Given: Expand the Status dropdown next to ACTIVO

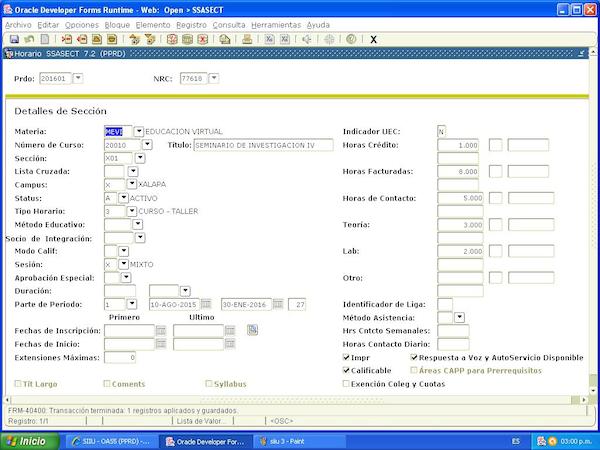Looking at the screenshot, I should pyautogui.click(x=124, y=198).
